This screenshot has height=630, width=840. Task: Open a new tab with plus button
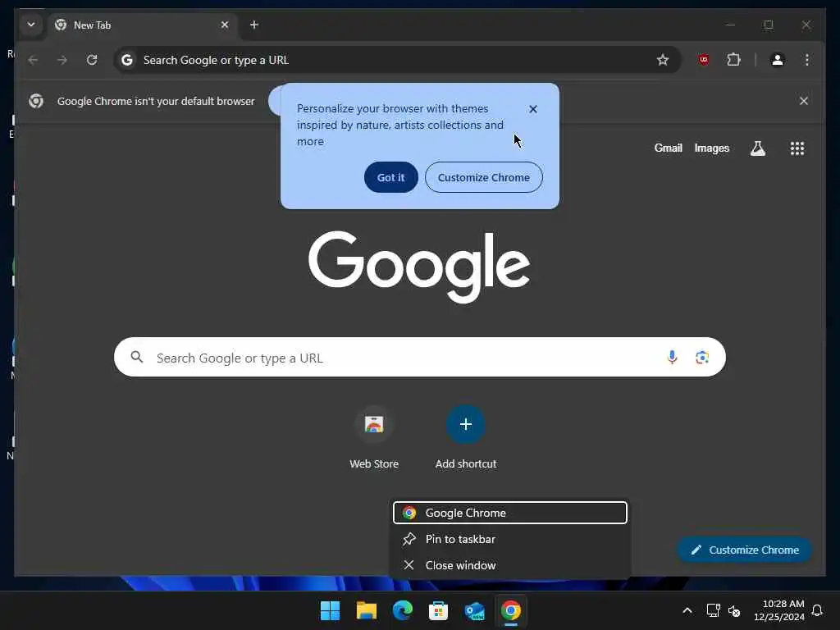(254, 25)
